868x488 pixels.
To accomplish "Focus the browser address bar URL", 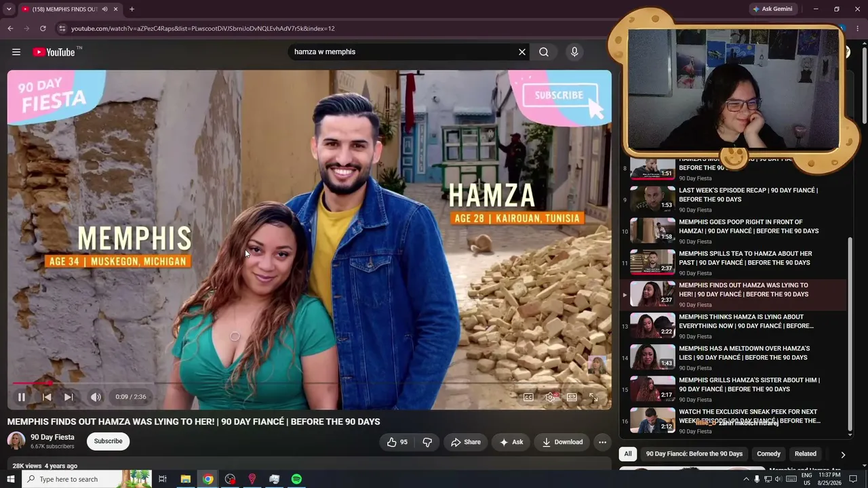I will point(203,28).
